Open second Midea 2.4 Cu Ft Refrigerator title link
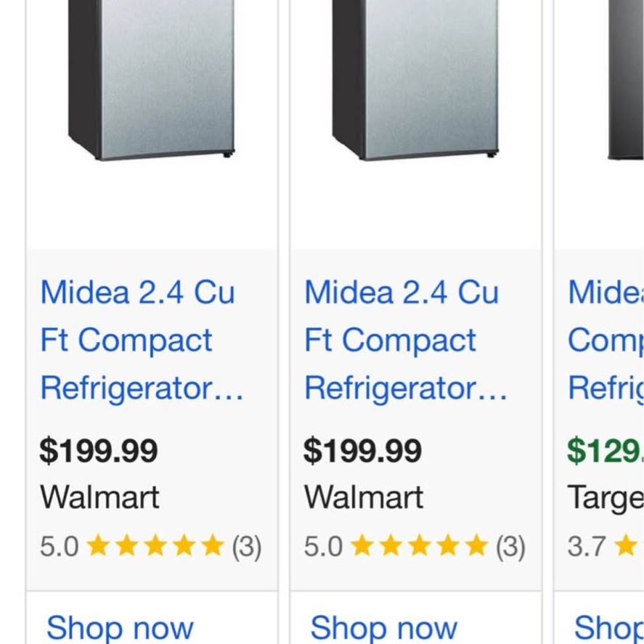This screenshot has width=644, height=644. 406,340
